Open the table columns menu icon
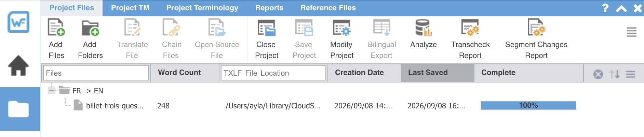This screenshot has width=644, height=137. pos(631,74)
